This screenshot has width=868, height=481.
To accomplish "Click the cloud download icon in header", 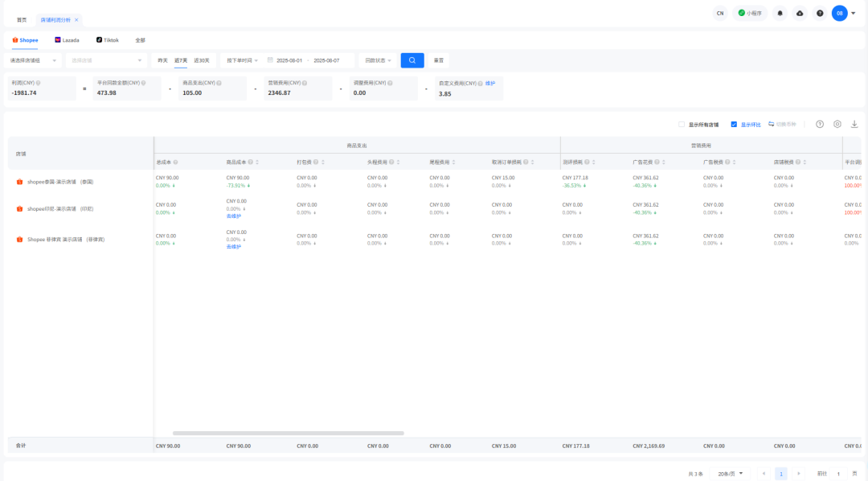I will [800, 14].
